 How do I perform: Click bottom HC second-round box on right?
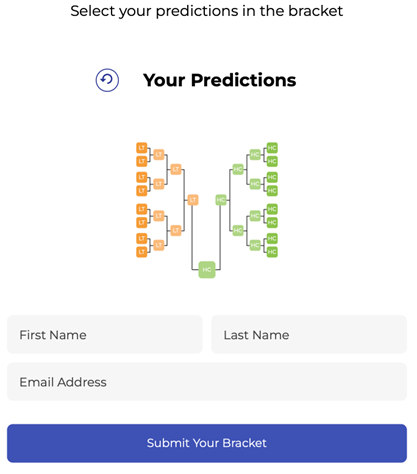[255, 245]
